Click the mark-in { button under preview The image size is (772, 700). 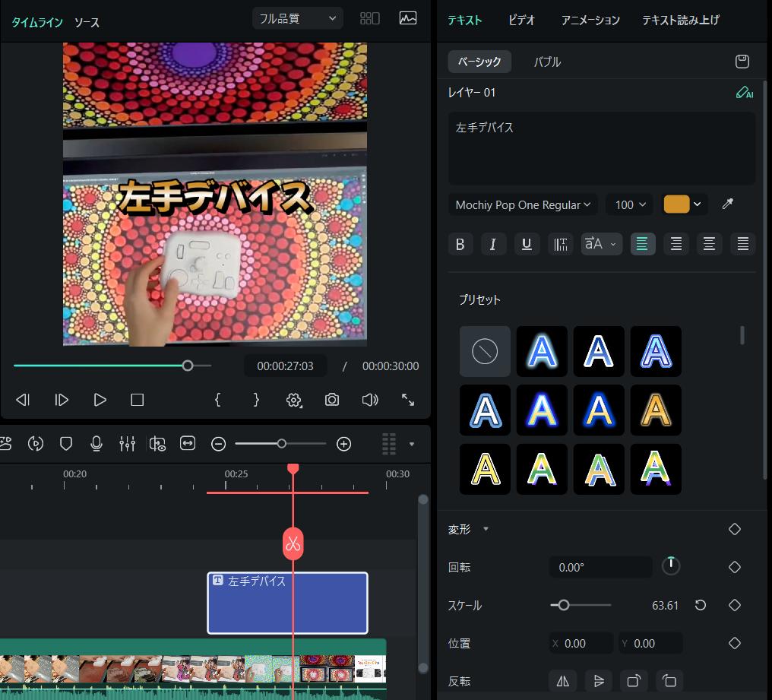point(218,399)
